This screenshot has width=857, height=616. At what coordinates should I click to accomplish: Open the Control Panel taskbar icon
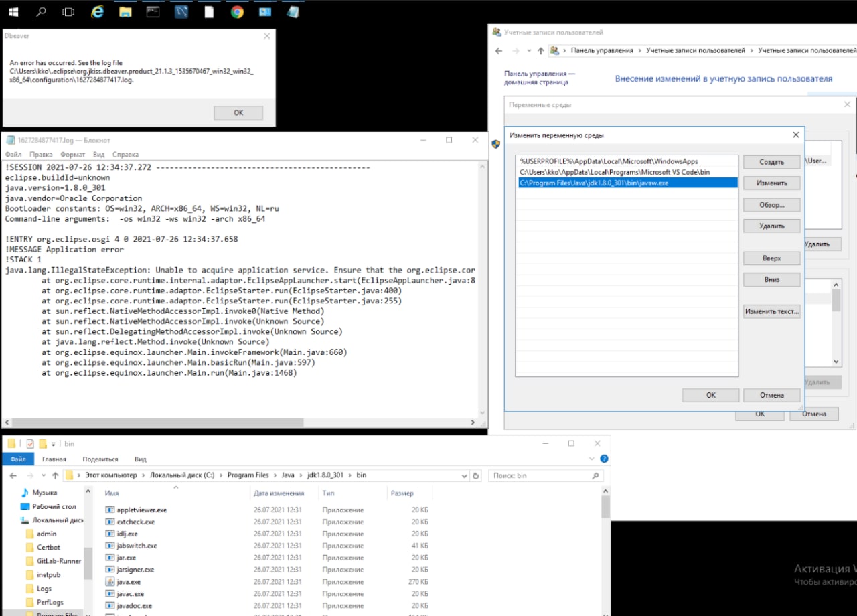tap(265, 11)
